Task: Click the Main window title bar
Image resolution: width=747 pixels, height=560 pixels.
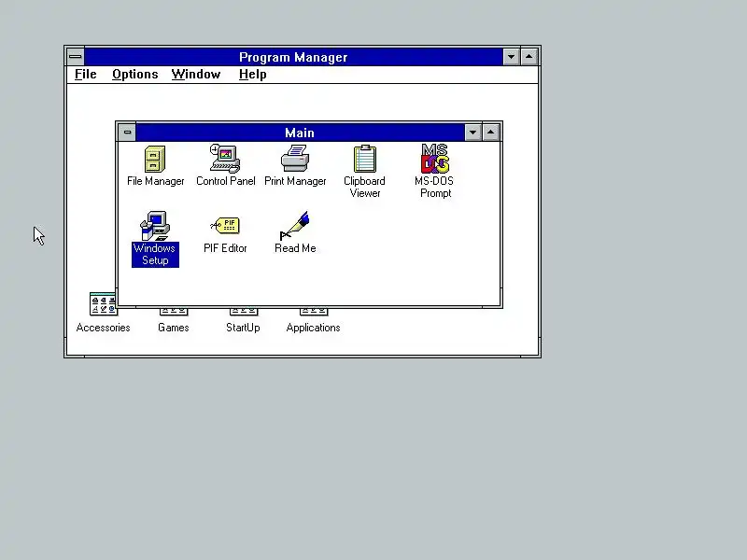Action: tap(300, 132)
